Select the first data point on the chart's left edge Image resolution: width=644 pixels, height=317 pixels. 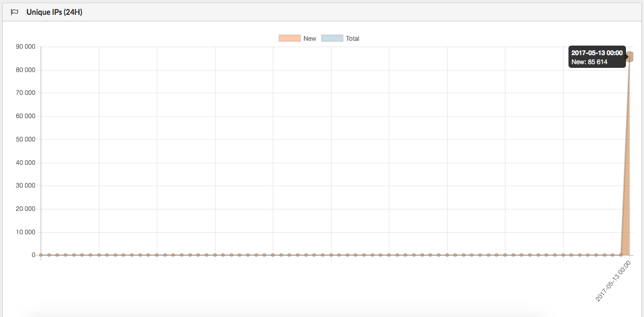[x=41, y=255]
